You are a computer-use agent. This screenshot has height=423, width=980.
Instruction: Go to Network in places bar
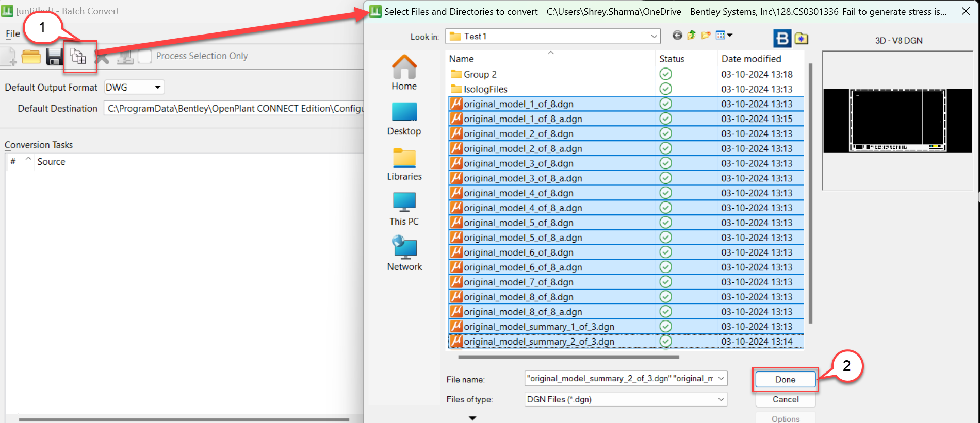point(404,253)
